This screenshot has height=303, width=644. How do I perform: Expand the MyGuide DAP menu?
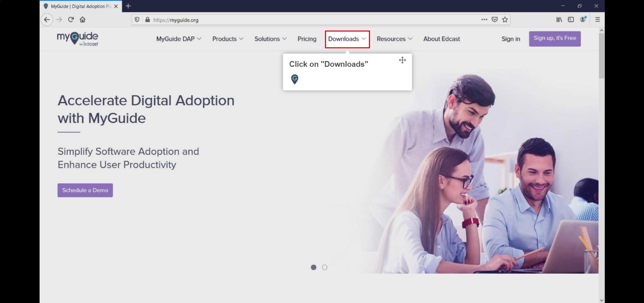179,39
